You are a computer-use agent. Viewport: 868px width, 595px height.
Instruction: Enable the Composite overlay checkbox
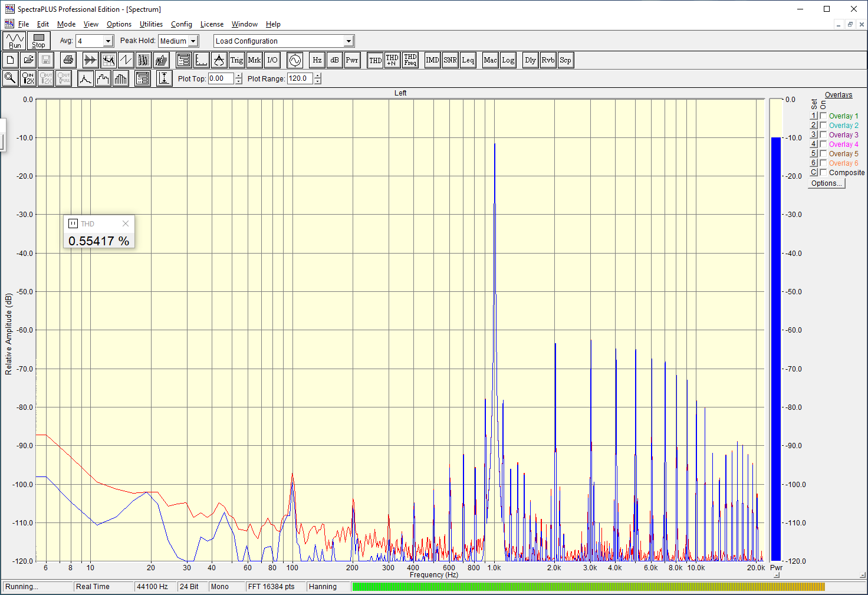click(x=823, y=172)
